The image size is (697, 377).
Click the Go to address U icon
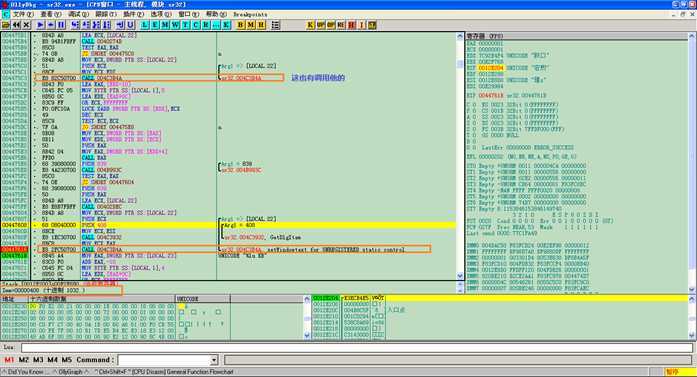130,25
